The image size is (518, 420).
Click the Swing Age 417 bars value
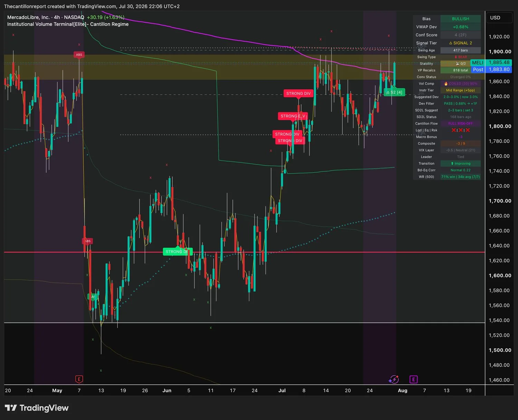pos(460,50)
